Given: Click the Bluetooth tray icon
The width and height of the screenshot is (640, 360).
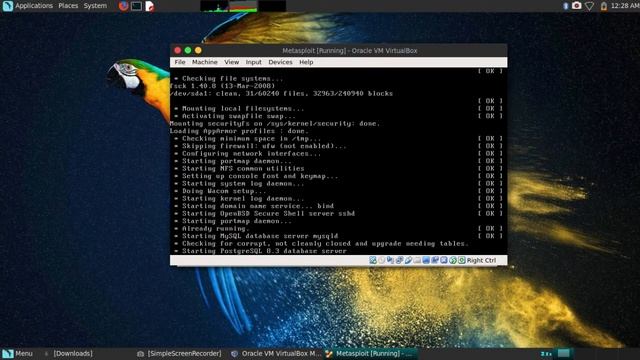Looking at the screenshot, I should tap(566, 6).
